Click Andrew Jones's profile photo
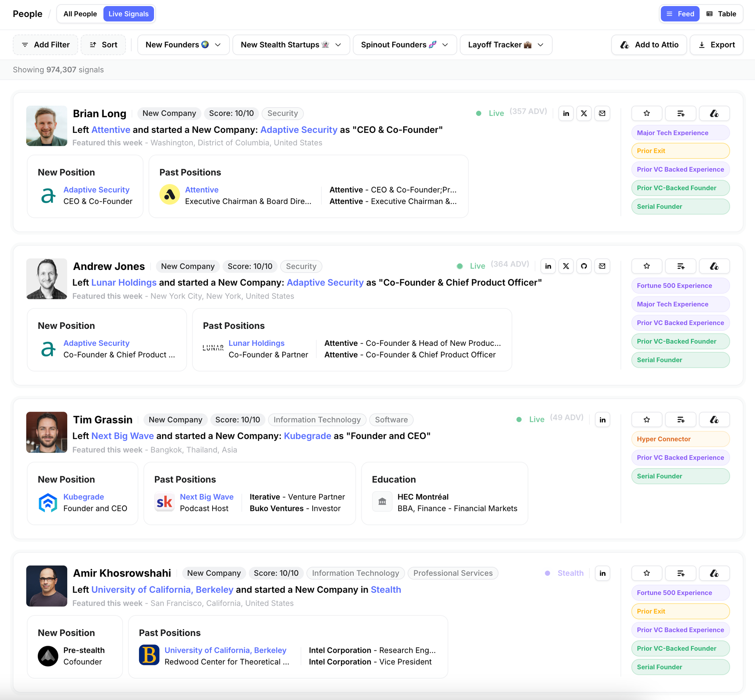This screenshot has width=755, height=700. 46,279
